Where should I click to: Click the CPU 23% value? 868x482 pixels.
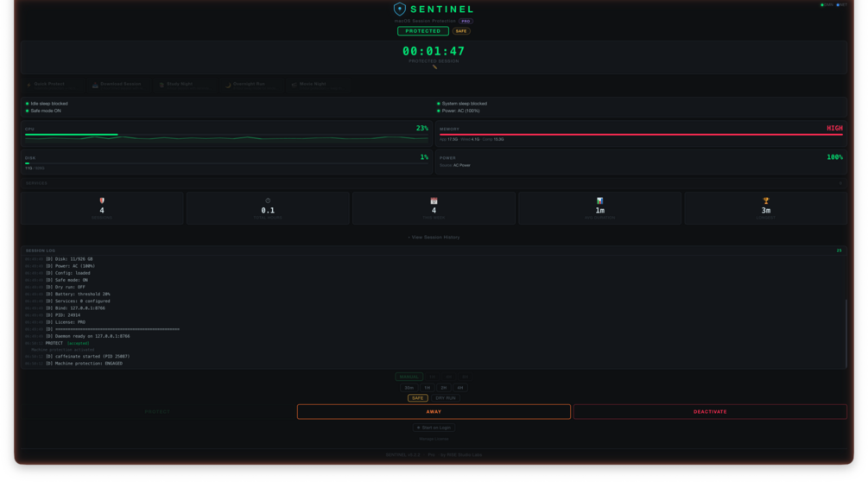pyautogui.click(x=421, y=129)
